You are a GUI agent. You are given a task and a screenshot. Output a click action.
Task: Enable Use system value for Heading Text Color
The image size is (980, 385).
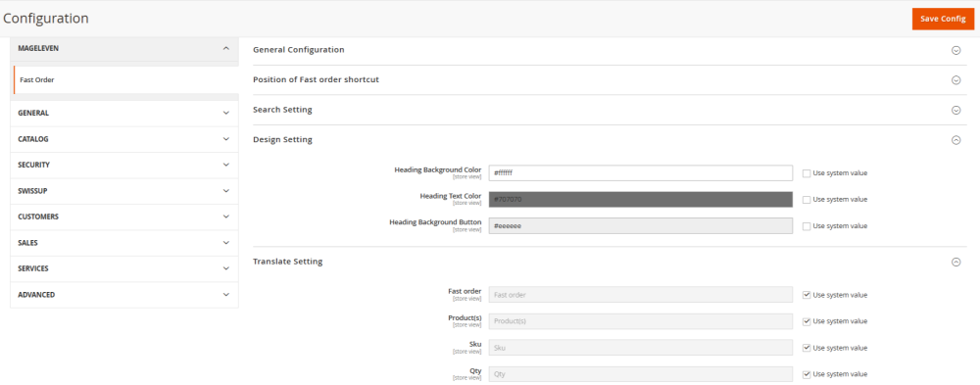pyautogui.click(x=807, y=200)
